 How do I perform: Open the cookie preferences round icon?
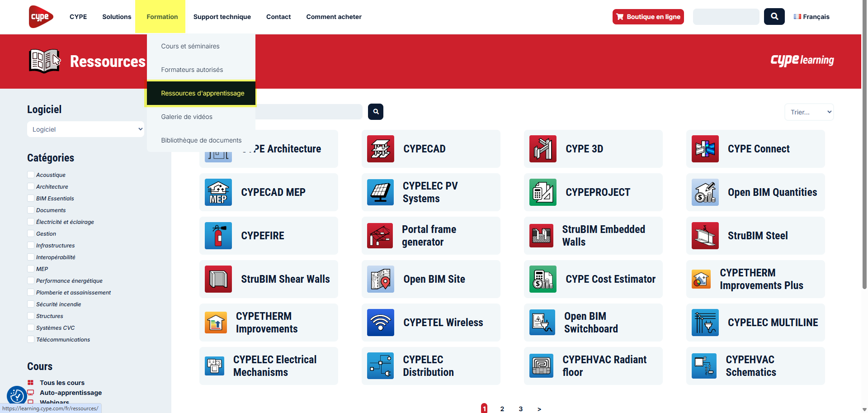(17, 396)
